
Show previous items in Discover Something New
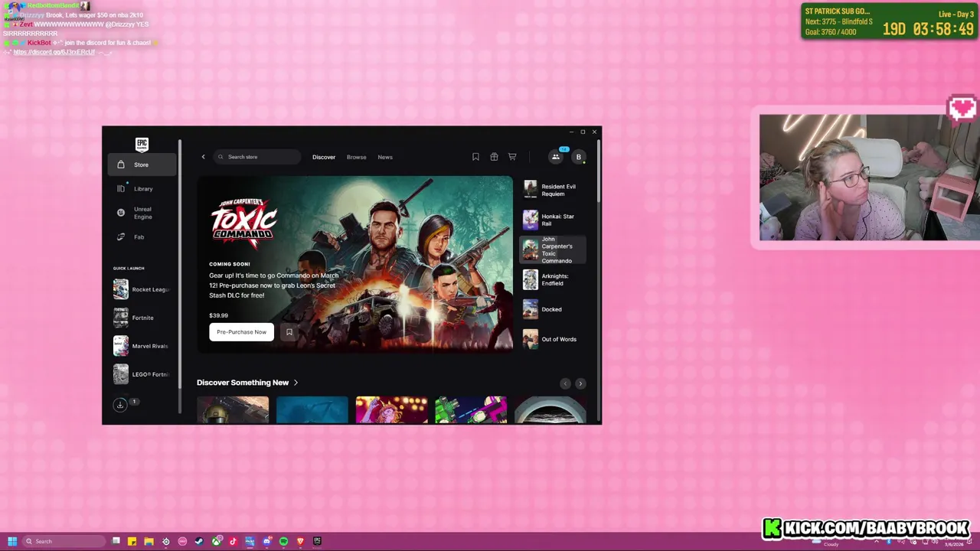point(565,383)
